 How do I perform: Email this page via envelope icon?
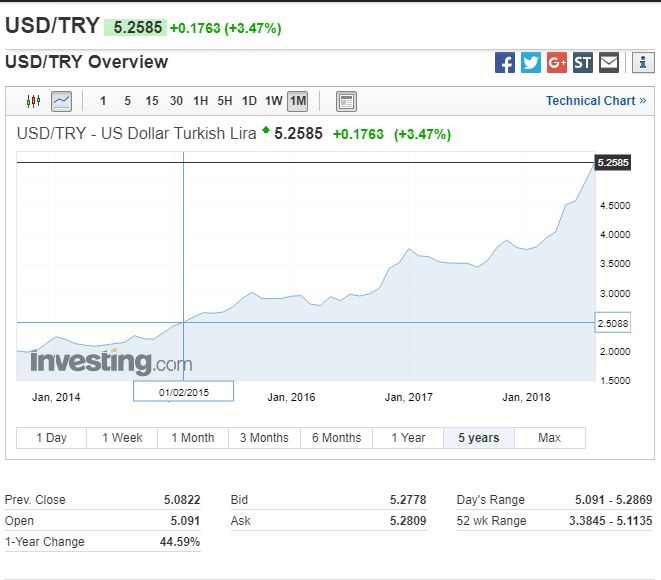tap(609, 63)
